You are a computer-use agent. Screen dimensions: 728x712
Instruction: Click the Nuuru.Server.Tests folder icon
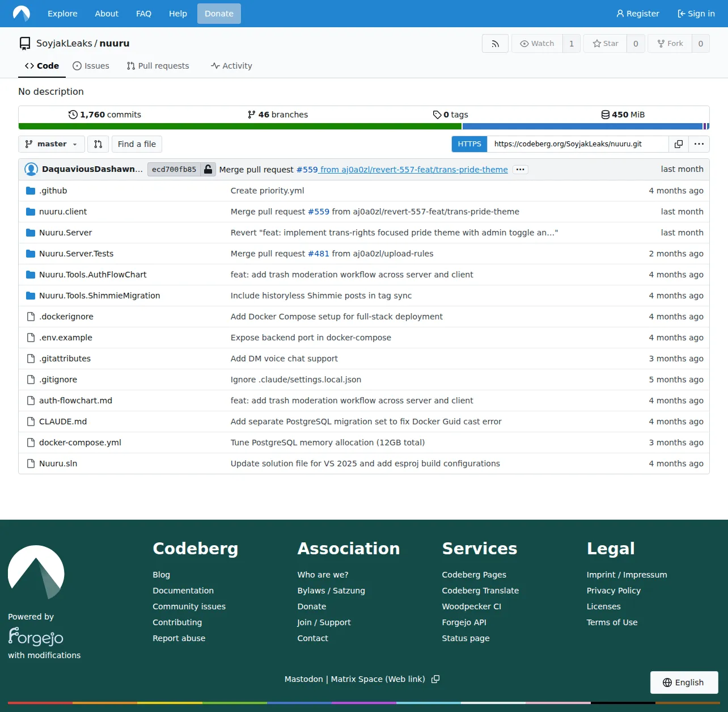pyautogui.click(x=31, y=254)
